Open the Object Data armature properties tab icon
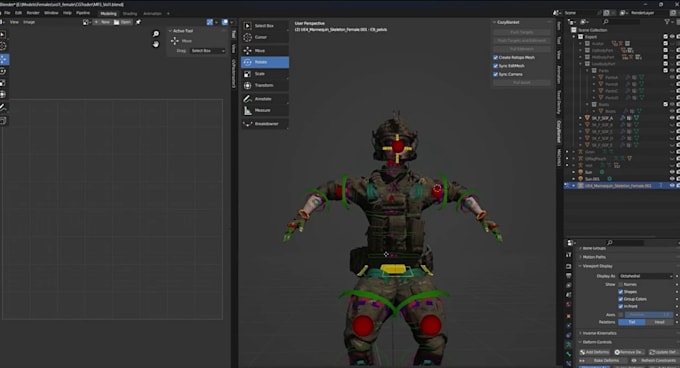Viewport: 680px width, 368px height. click(569, 345)
